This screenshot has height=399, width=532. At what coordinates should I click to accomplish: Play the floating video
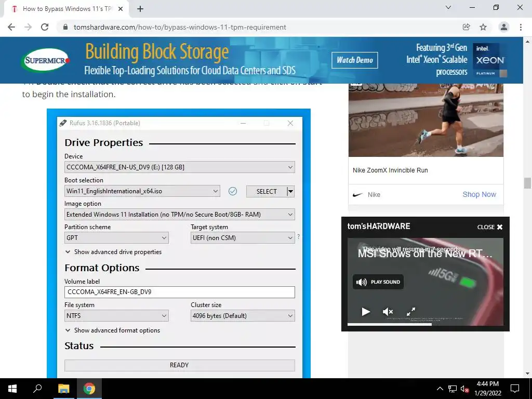[x=365, y=312]
